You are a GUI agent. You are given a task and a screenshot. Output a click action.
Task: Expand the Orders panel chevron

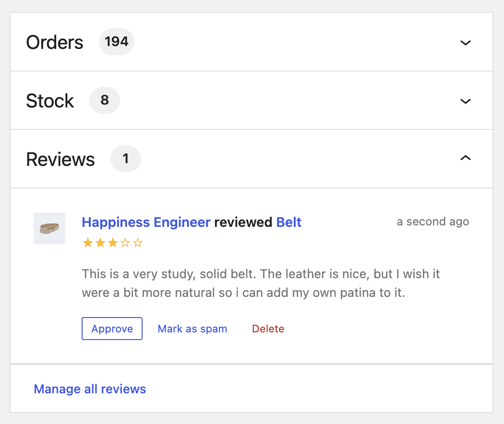coord(466,42)
